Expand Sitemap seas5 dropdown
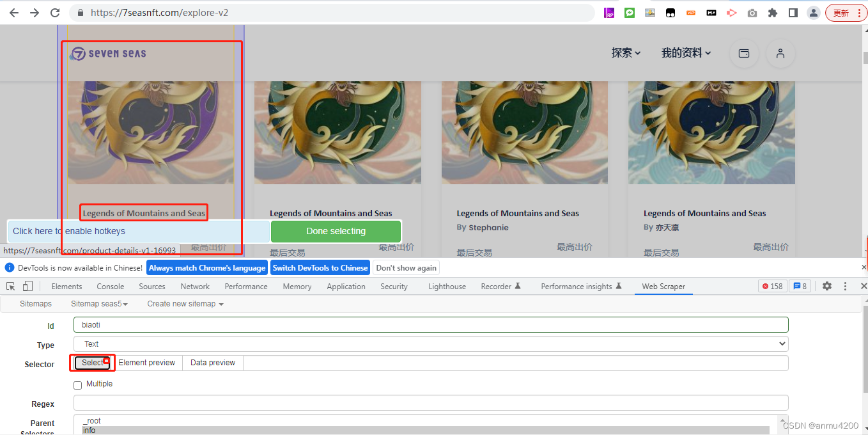Viewport: 868px width, 435px height. pos(99,304)
